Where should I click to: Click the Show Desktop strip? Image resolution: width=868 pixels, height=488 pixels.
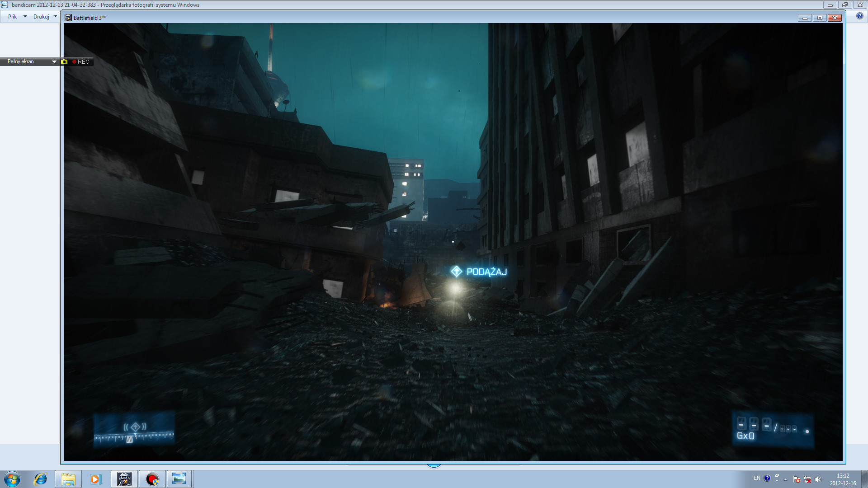(x=865, y=479)
